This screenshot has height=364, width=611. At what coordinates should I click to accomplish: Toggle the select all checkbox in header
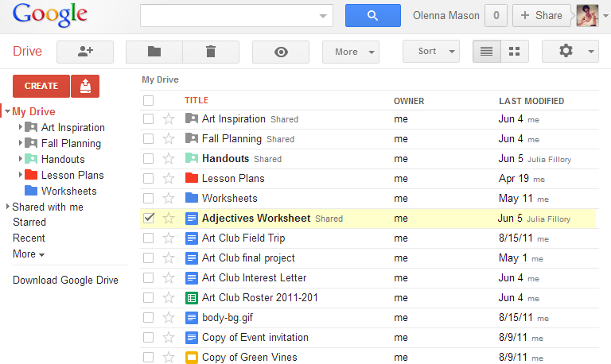coord(149,101)
